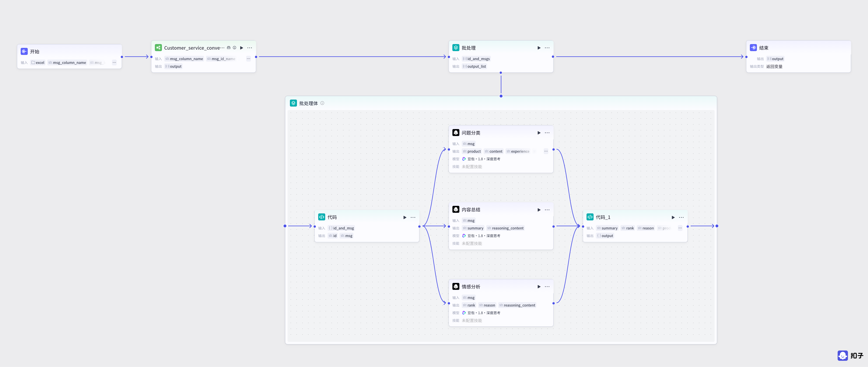This screenshot has width=868, height=367.
Task: Open the more menu on 内容总结 node
Action: (547, 210)
